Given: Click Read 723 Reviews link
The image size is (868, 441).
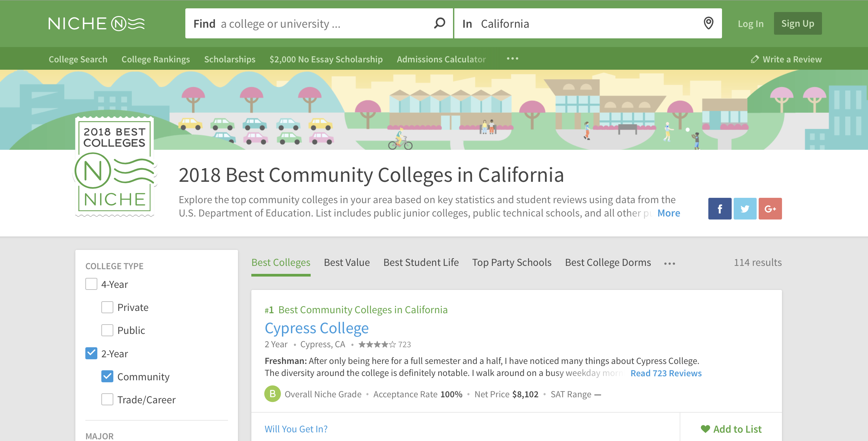Looking at the screenshot, I should pyautogui.click(x=666, y=373).
